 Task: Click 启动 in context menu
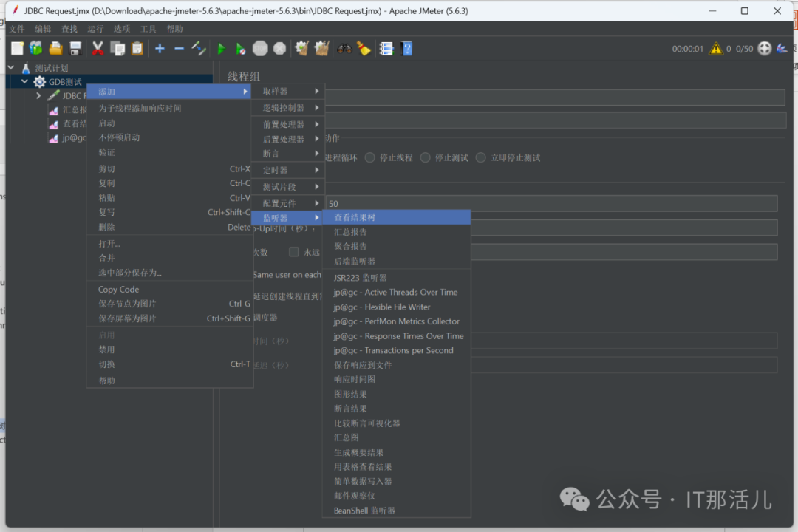[170, 123]
